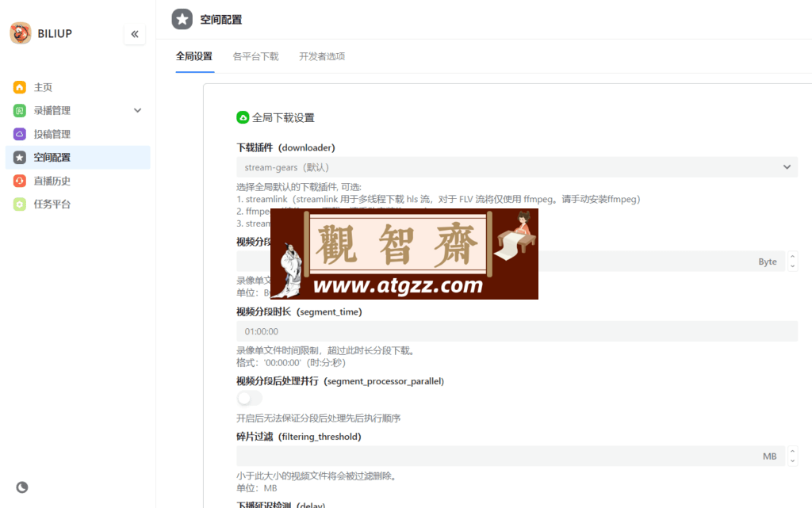Click the 视频分段时长 (segment_time) label
The width and height of the screenshot is (812, 508).
299,312
